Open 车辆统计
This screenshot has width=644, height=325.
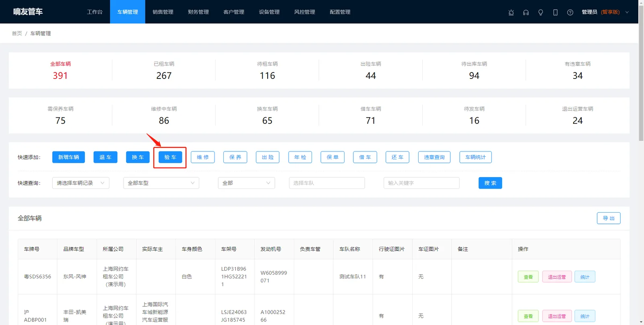point(475,157)
